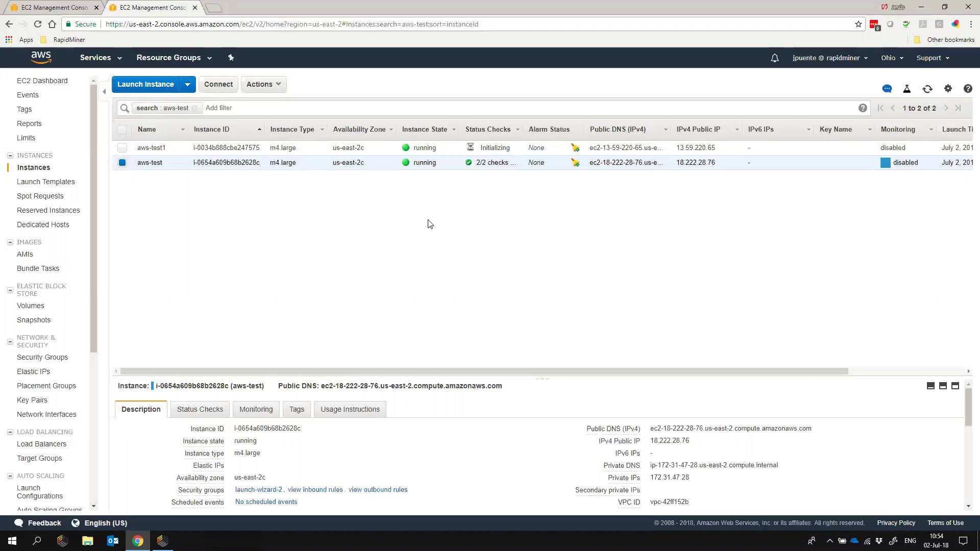Open the Actions dropdown
Screen dimensions: 980x551
tap(263, 84)
